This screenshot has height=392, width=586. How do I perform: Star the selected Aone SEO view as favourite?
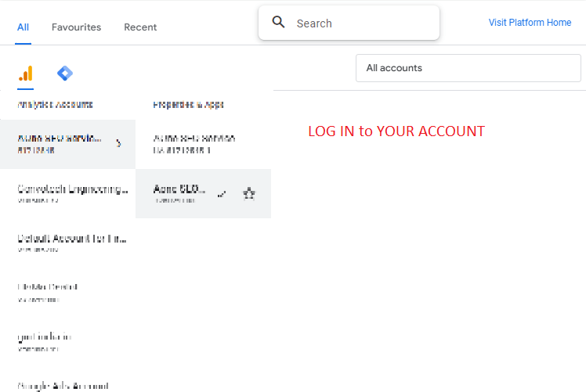pos(249,193)
